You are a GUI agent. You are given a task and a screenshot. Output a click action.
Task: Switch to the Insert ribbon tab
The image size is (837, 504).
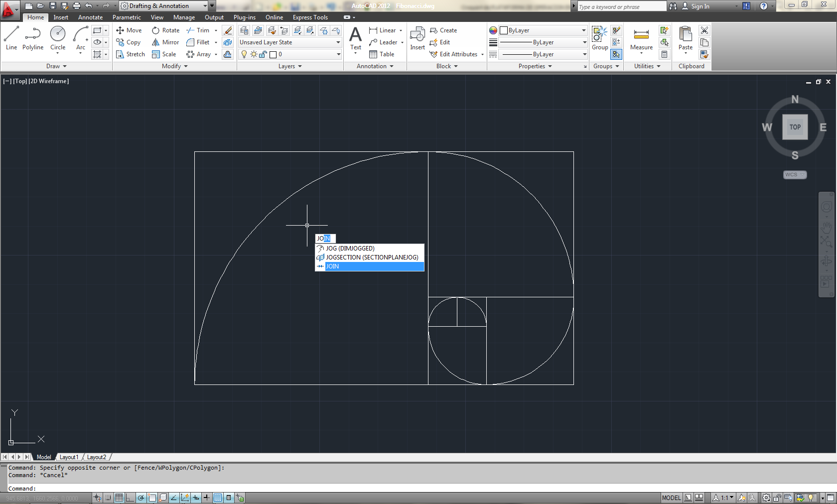pos(61,17)
